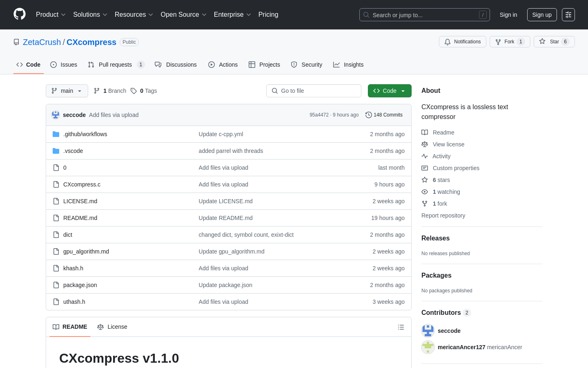588x368 pixels.
Task: Click the Readme link in About
Action: [438, 132]
